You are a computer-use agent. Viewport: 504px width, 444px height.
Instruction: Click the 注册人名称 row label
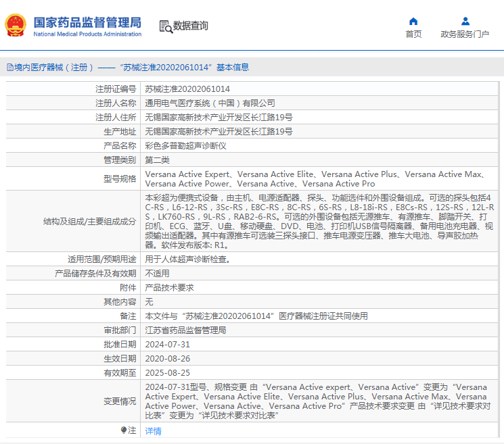coord(116,103)
